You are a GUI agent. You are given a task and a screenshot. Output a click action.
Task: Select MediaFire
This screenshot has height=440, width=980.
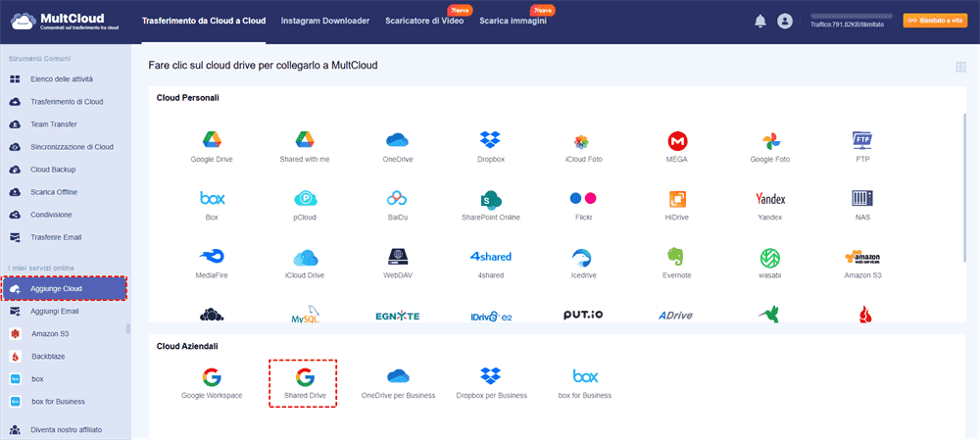[212, 264]
